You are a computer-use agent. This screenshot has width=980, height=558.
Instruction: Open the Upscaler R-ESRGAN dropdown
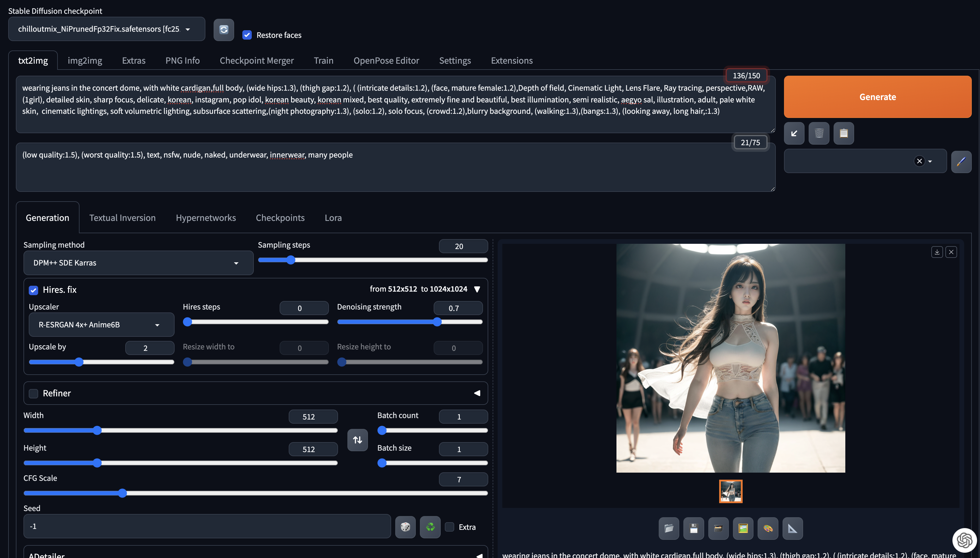[x=101, y=325]
